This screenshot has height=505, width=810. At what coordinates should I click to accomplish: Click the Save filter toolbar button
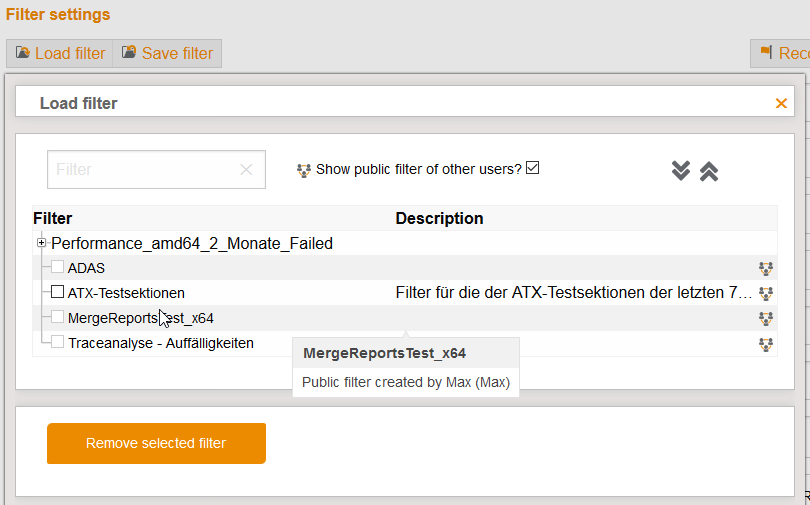click(167, 54)
